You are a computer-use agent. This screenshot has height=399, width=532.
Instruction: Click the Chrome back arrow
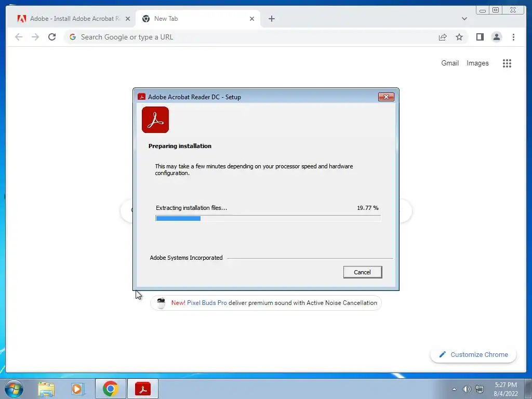tap(19, 37)
